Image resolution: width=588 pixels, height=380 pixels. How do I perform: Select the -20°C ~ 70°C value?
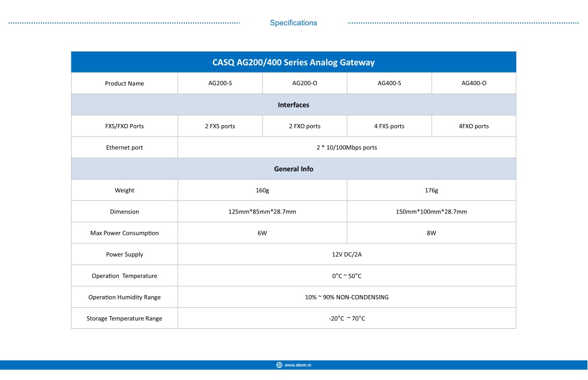347,318
